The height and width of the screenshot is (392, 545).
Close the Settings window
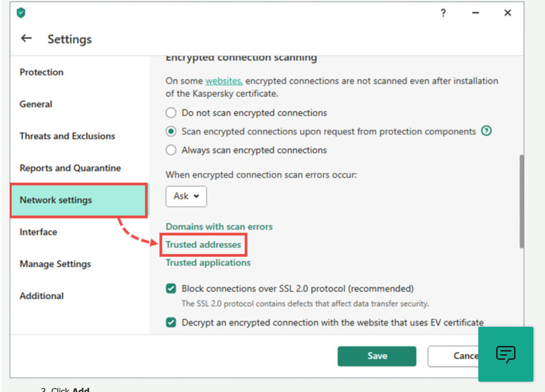[x=508, y=13]
